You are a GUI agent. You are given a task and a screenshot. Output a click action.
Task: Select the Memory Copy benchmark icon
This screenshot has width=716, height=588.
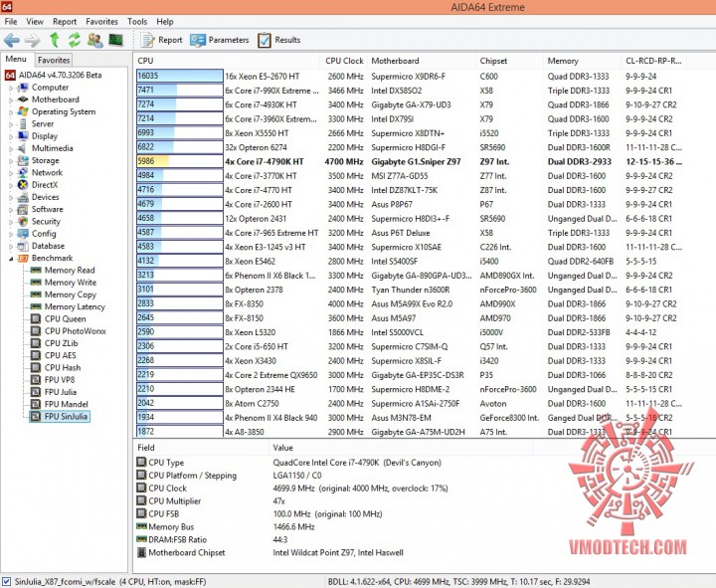tap(36, 294)
